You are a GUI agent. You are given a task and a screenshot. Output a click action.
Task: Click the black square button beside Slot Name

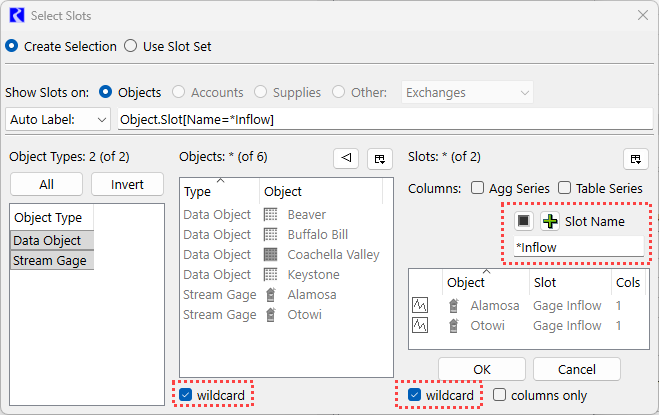pos(524,221)
